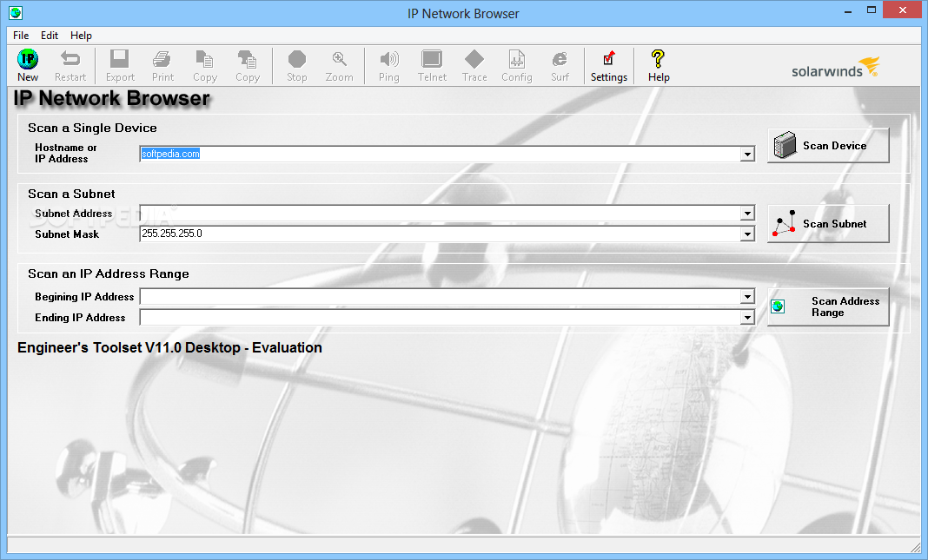928x560 pixels.
Task: Click the Scan Address Range button
Action: (829, 306)
